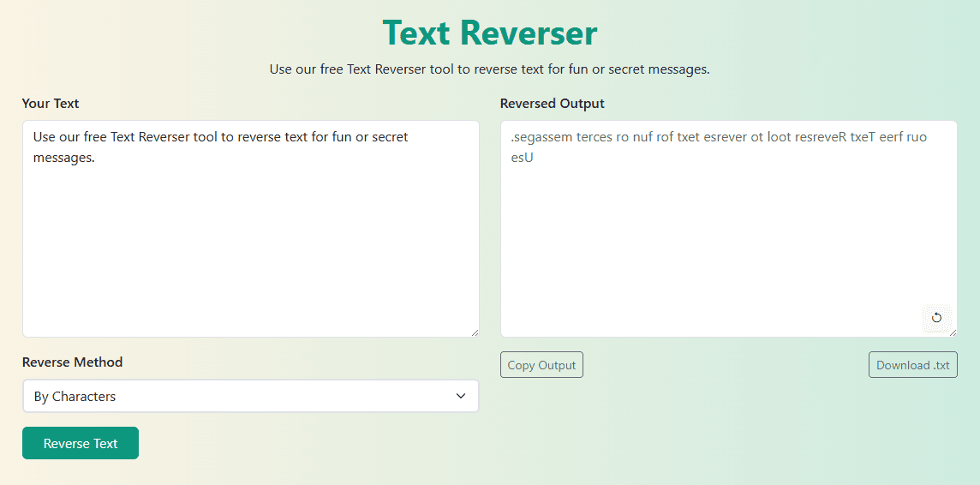This screenshot has height=485, width=980.
Task: Click the Your Text box resize handle
Action: tap(474, 332)
